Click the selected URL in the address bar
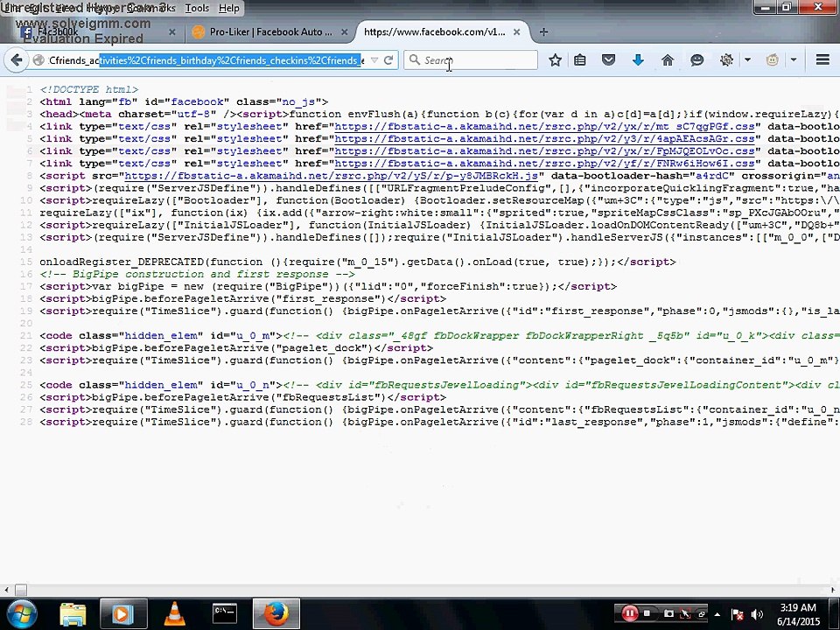840x630 pixels. pyautogui.click(x=231, y=60)
